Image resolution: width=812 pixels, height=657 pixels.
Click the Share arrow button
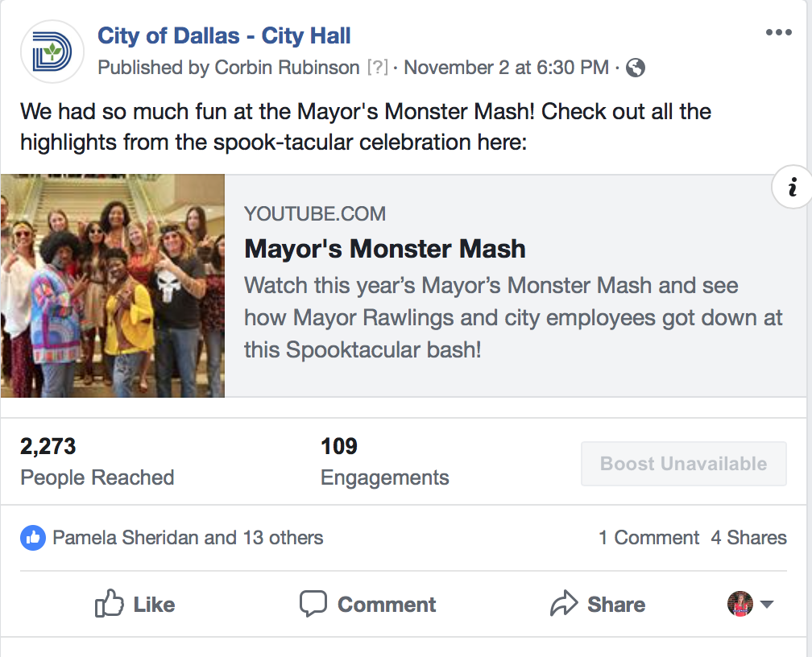pyautogui.click(x=597, y=604)
